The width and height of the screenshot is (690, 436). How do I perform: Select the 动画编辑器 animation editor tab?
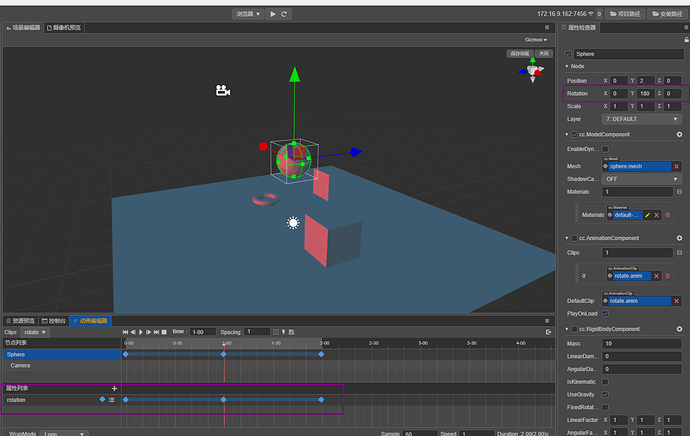pos(90,321)
